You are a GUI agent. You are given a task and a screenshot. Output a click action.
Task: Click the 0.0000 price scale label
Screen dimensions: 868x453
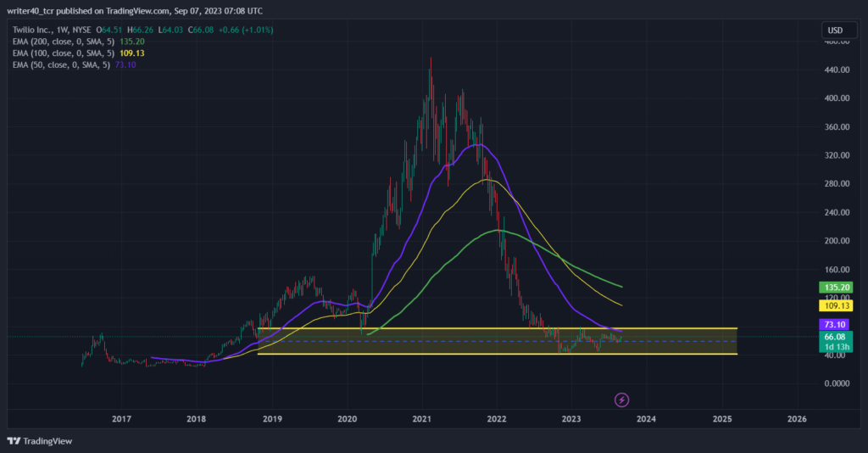point(837,383)
